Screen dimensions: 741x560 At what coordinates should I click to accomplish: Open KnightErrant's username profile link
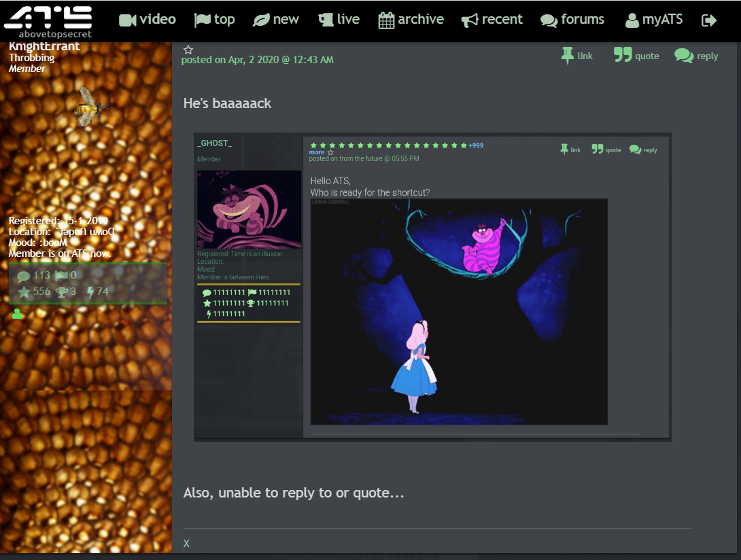tap(44, 46)
